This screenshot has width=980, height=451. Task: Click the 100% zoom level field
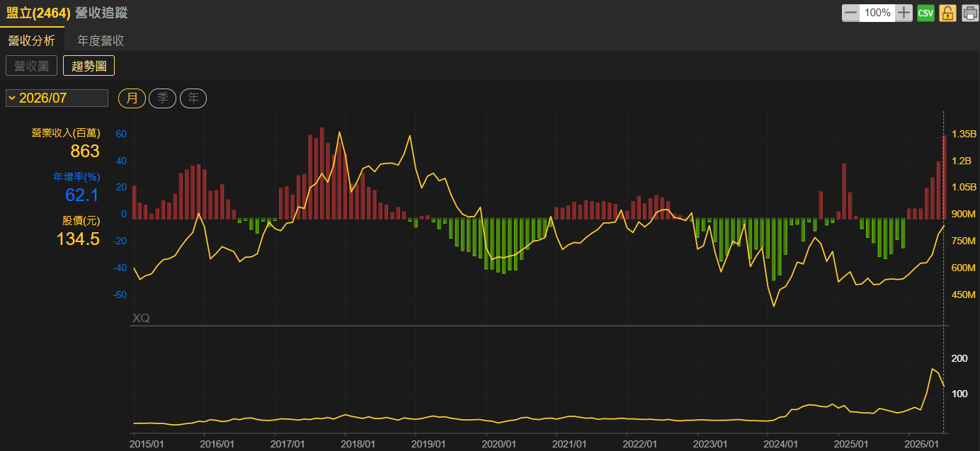point(877,13)
